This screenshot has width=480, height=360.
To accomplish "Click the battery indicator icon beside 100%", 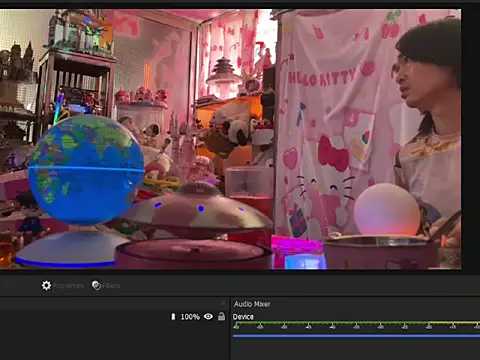I will [x=173, y=317].
